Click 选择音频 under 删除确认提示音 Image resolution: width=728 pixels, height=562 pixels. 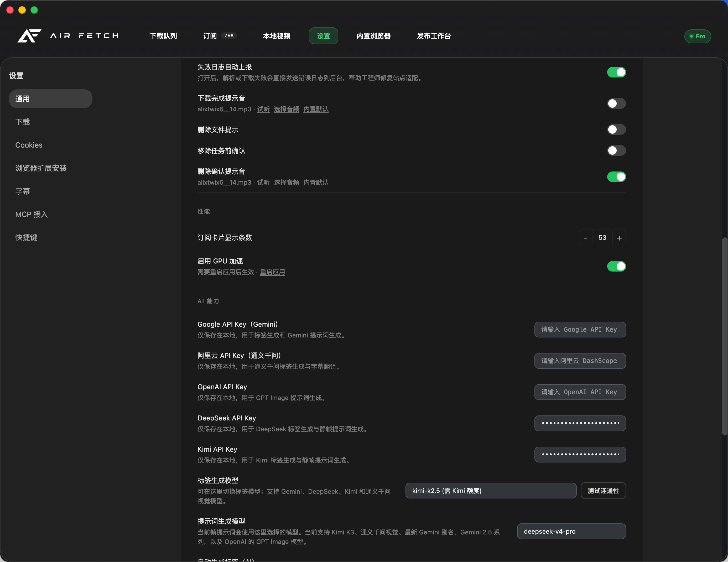coord(286,183)
